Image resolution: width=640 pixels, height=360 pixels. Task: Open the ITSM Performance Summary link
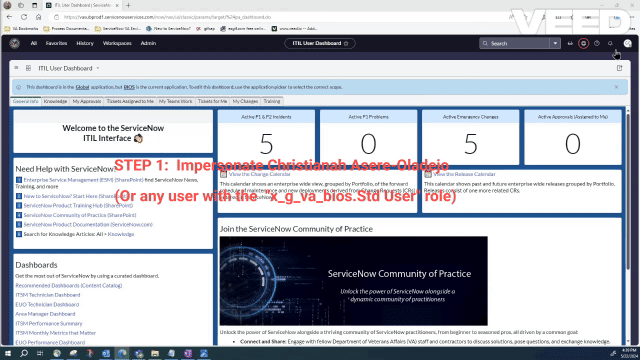point(49,324)
